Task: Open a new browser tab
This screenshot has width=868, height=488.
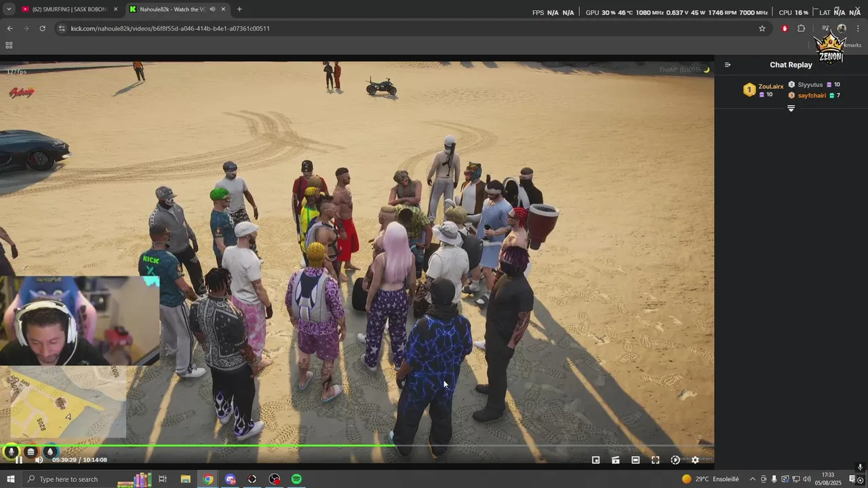Action: (x=239, y=9)
